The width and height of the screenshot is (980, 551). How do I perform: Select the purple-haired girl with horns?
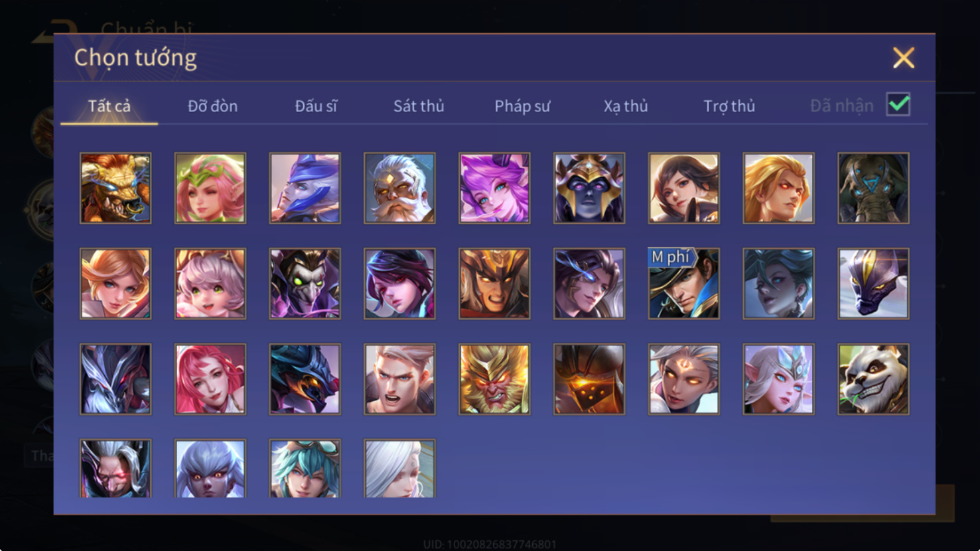point(494,188)
